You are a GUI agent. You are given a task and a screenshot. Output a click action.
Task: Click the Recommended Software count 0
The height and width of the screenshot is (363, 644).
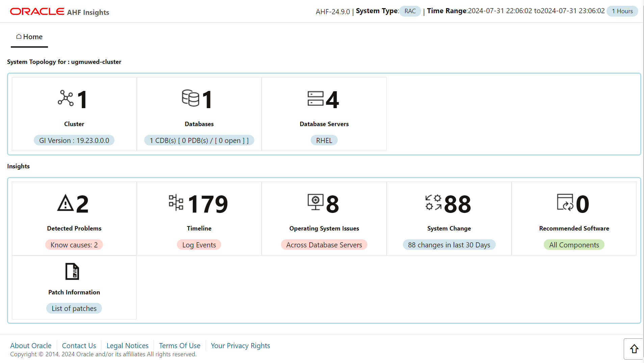pyautogui.click(x=583, y=204)
